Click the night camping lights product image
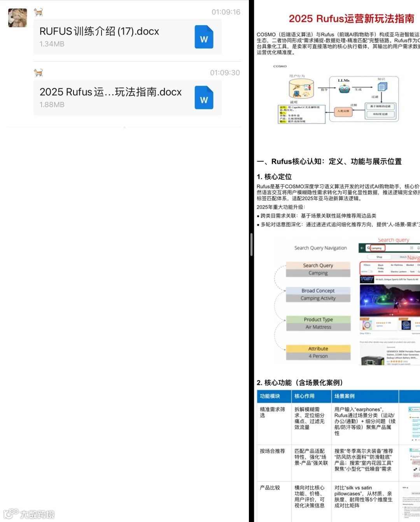 click(x=390, y=300)
